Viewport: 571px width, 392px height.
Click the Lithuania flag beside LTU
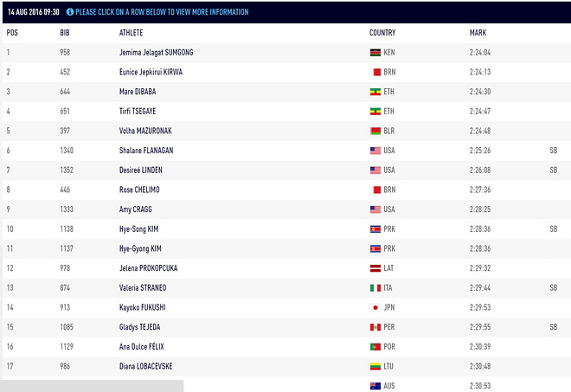point(375,366)
